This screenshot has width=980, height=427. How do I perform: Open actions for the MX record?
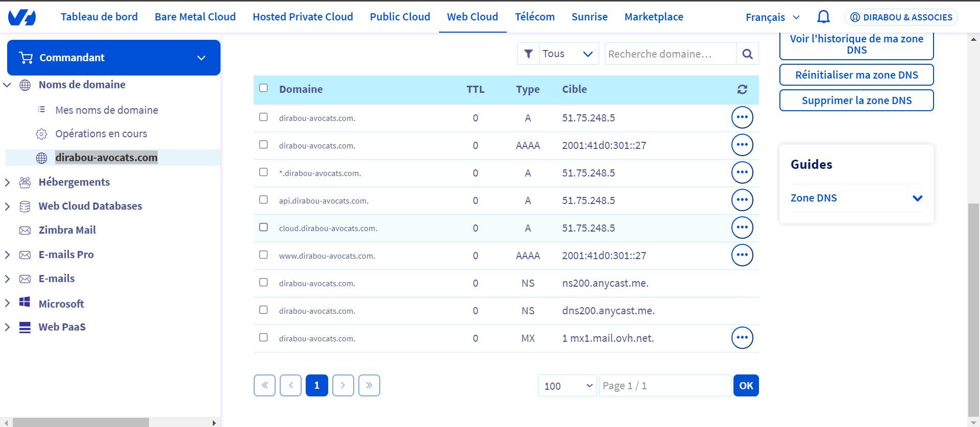coord(742,338)
